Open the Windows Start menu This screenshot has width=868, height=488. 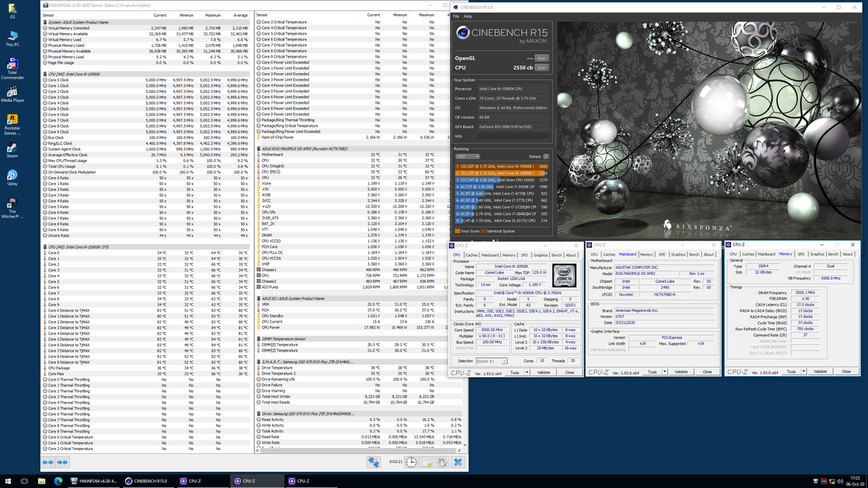tap(7, 481)
